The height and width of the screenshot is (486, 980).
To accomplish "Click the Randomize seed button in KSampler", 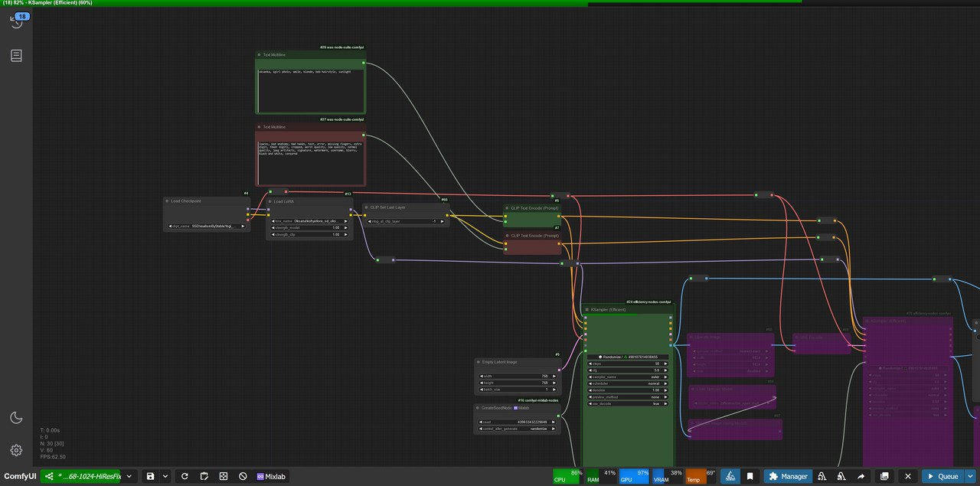I will click(x=628, y=357).
